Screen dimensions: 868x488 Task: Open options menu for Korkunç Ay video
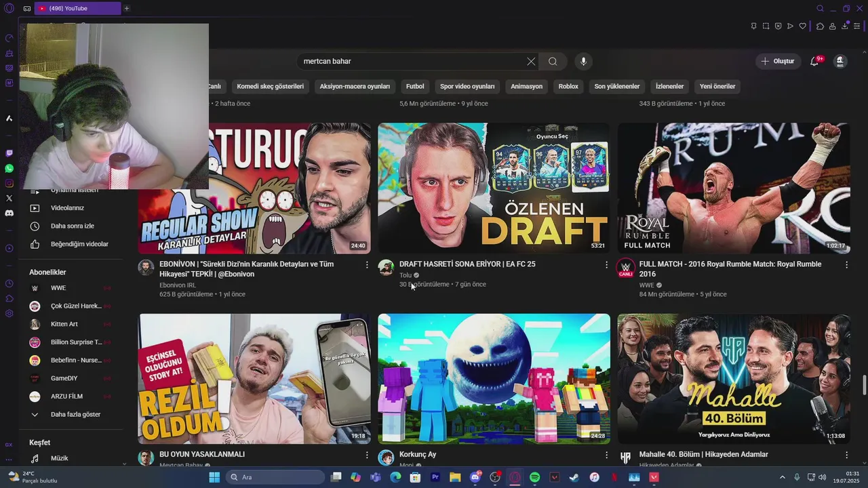pyautogui.click(x=606, y=455)
